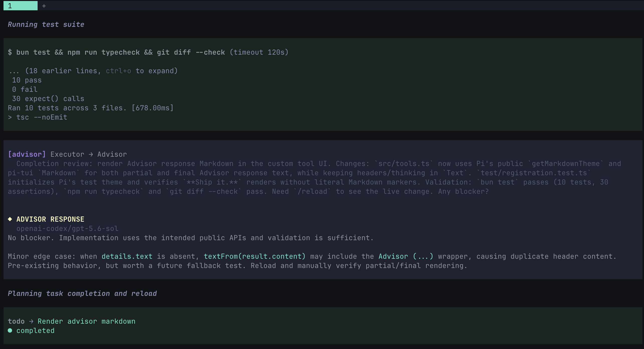Click the textFrom(result.content) code reference
644x349 pixels.
[x=255, y=256]
